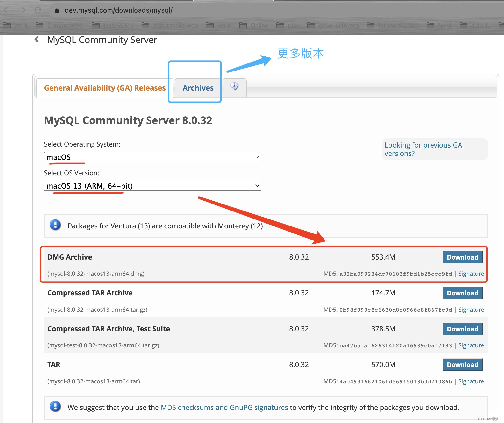The width and height of the screenshot is (504, 423).
Task: Click the checksum suggestion info icon
Action: (x=55, y=406)
